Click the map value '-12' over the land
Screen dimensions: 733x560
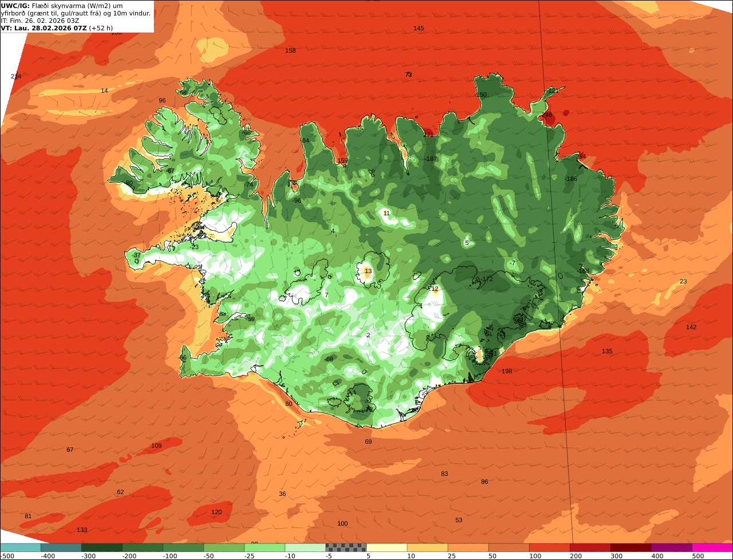434,289
